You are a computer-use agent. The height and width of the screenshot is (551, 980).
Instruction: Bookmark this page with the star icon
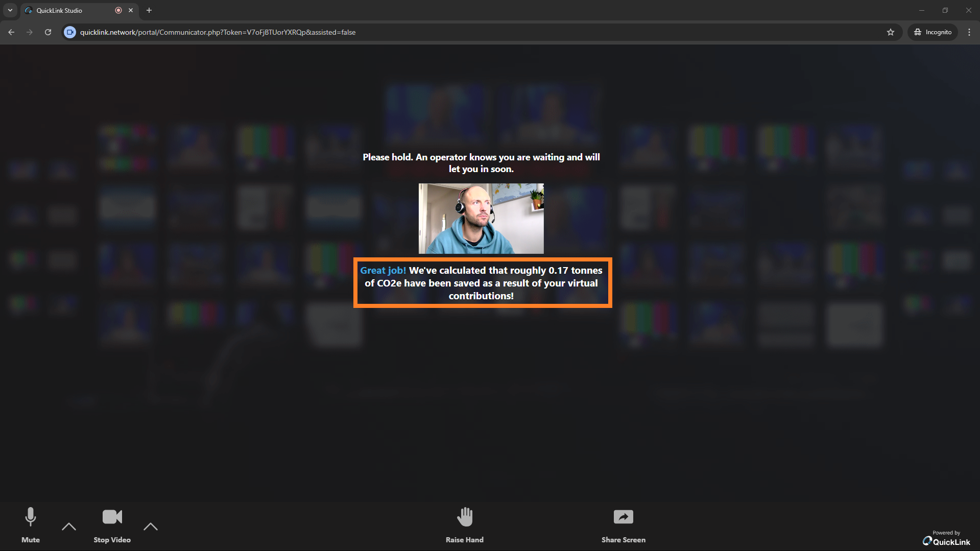tap(891, 32)
